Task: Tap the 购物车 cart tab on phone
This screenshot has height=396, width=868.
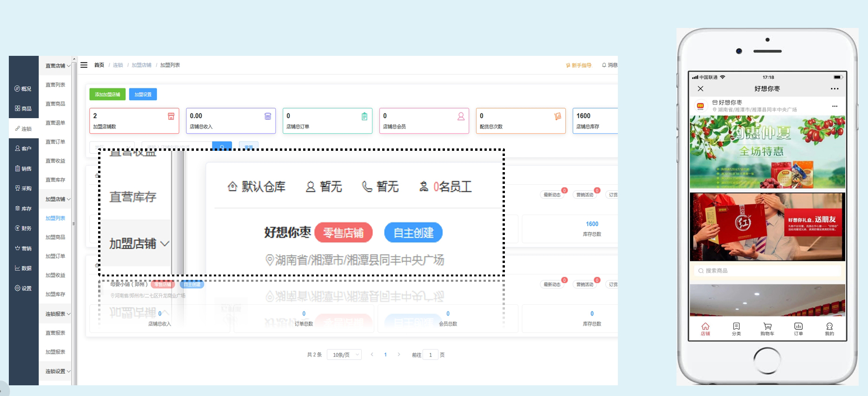Action: coord(767,329)
